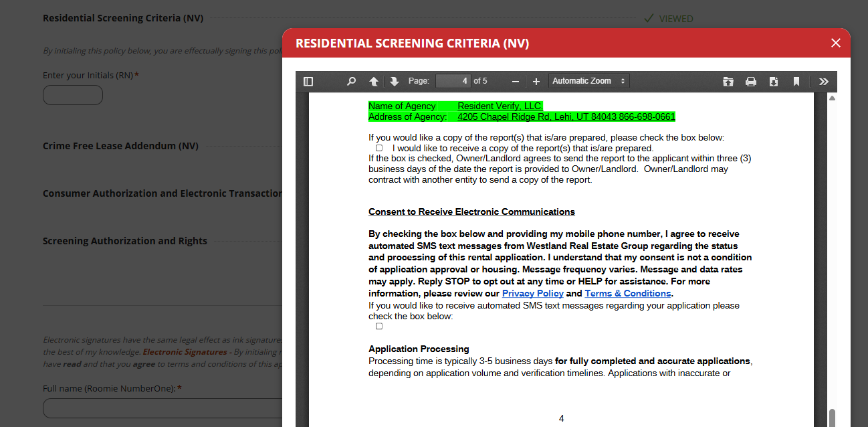Viewport: 868px width, 427px height.
Task: Click the Consent to Receive Electronic Communications heading
Action: point(471,211)
